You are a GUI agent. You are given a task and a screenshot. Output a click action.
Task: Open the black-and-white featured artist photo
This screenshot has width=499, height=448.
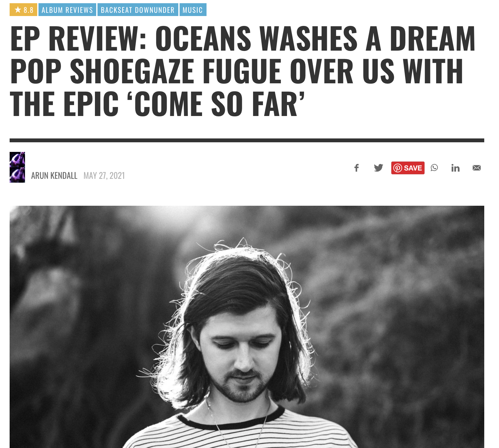coord(247,327)
